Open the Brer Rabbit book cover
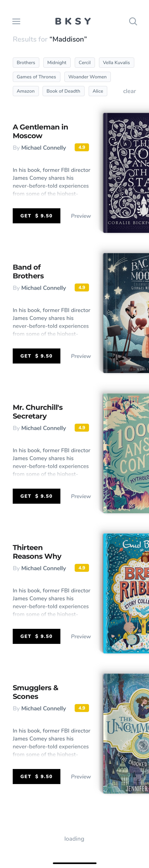Viewport: 149px width, 868px height. [126, 593]
